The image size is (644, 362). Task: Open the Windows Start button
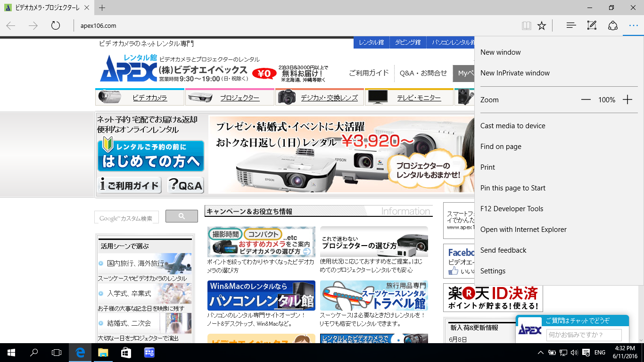11,353
